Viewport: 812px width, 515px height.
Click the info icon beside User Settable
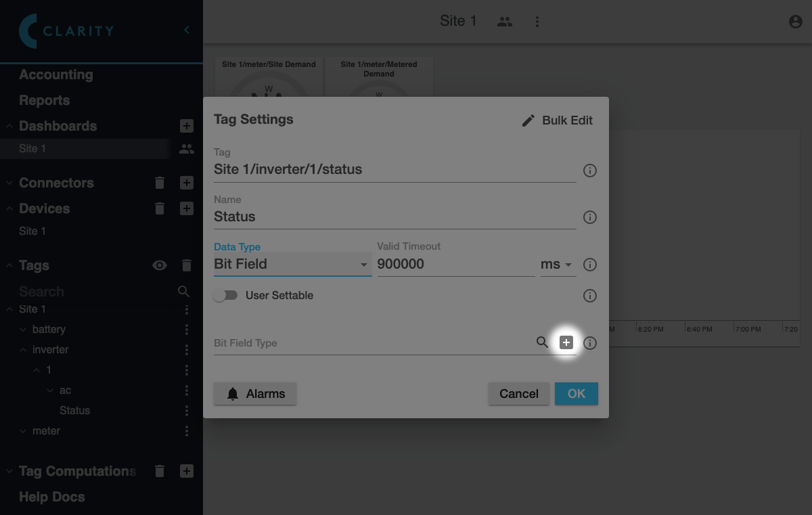point(589,296)
